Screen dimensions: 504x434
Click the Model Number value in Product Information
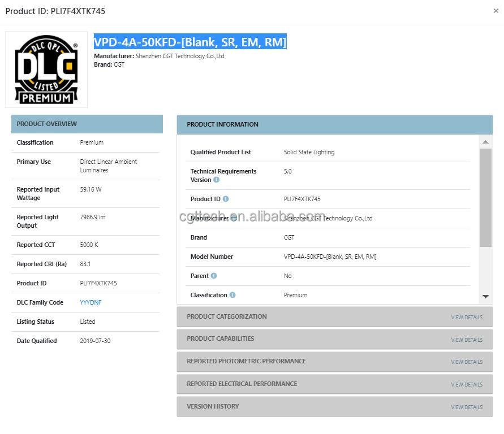[x=330, y=257]
